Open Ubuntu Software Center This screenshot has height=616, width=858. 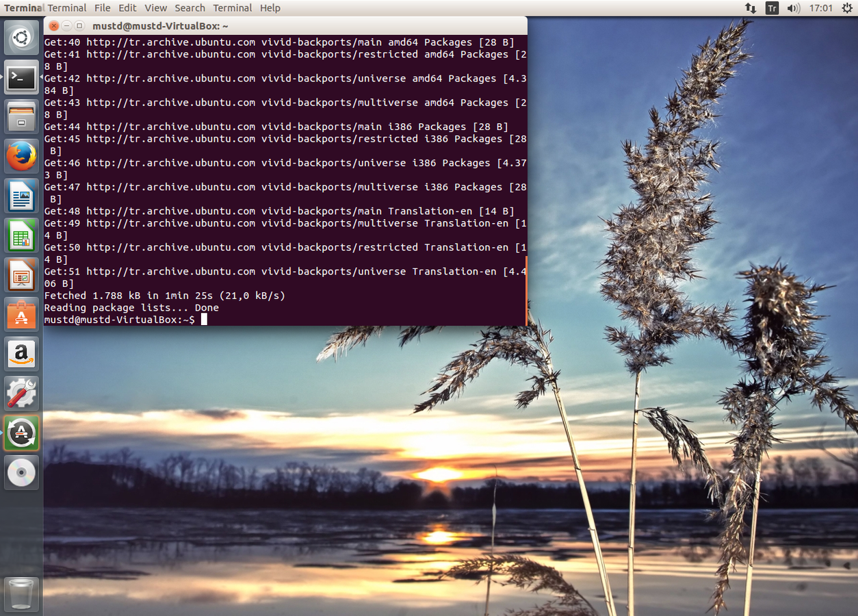click(x=21, y=315)
